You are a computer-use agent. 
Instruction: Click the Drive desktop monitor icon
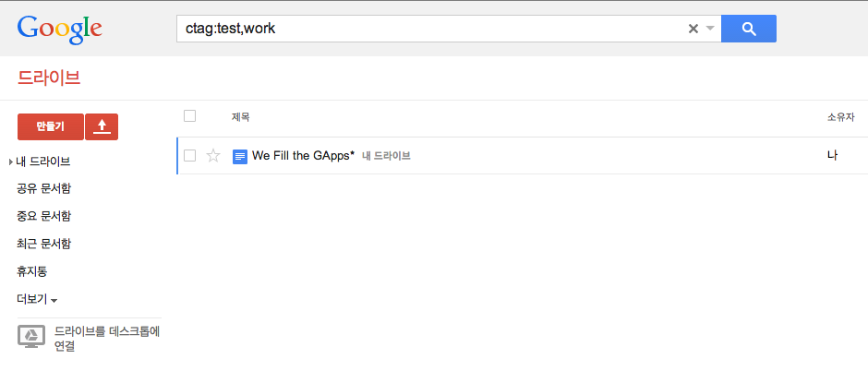pyautogui.click(x=31, y=336)
